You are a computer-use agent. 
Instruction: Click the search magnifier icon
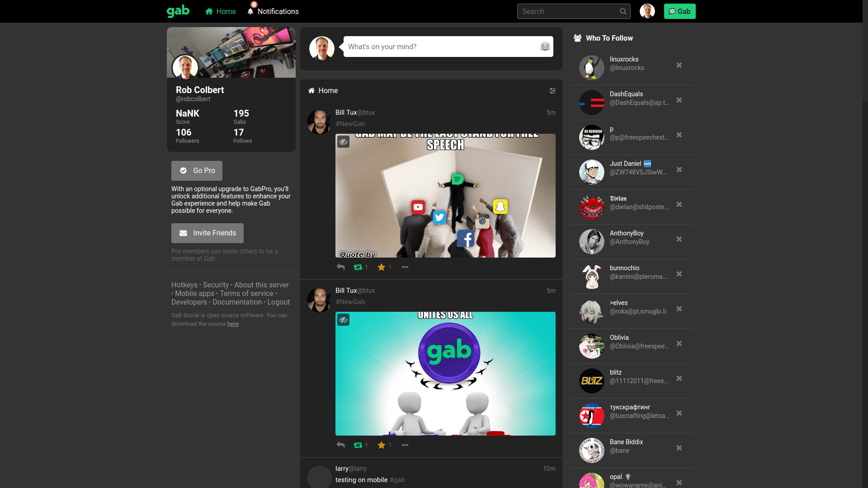tap(623, 11)
